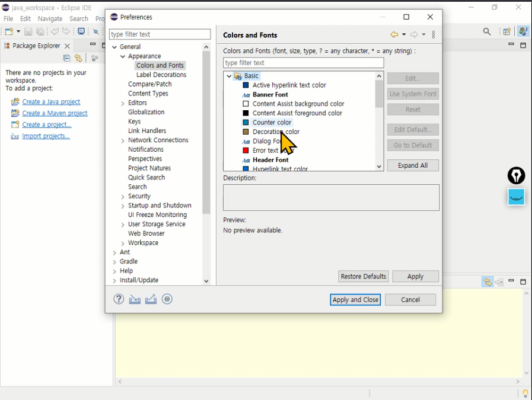The height and width of the screenshot is (400, 532).
Task: Select the Java perspective icon
Action: (x=523, y=31)
